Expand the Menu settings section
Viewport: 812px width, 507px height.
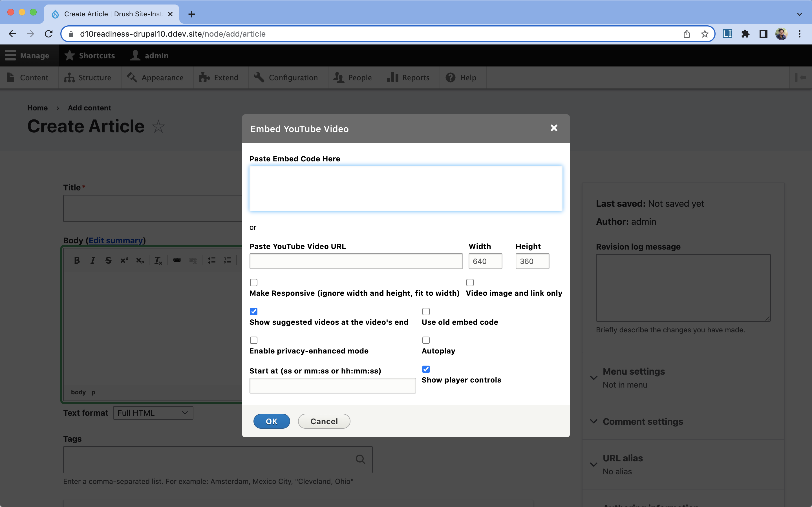point(634,372)
